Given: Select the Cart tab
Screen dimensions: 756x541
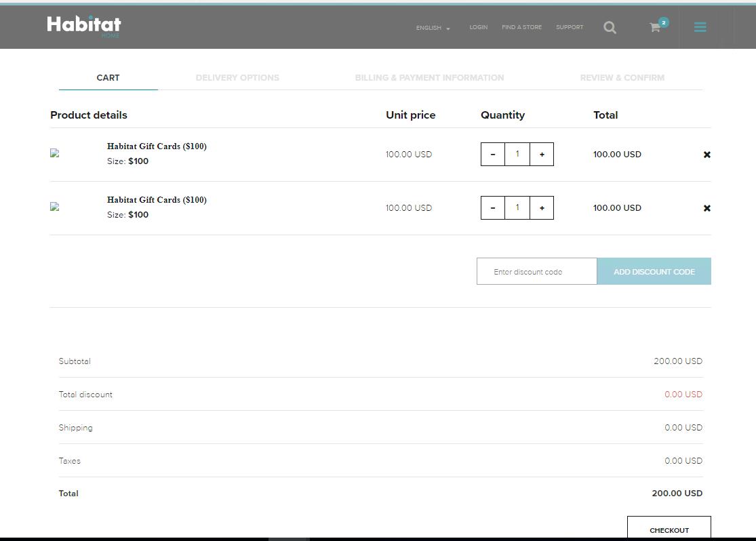Looking at the screenshot, I should (108, 78).
